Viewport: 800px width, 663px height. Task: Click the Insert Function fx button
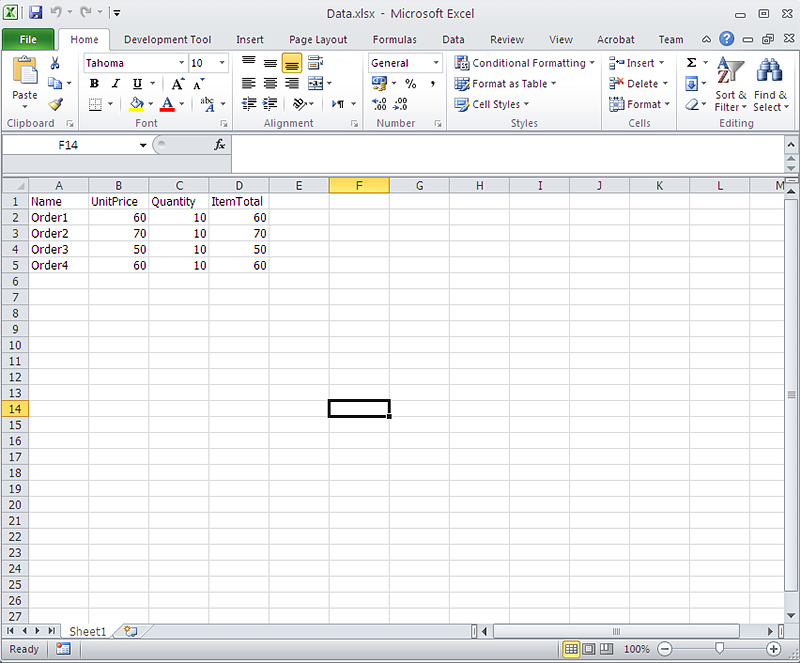point(220,145)
